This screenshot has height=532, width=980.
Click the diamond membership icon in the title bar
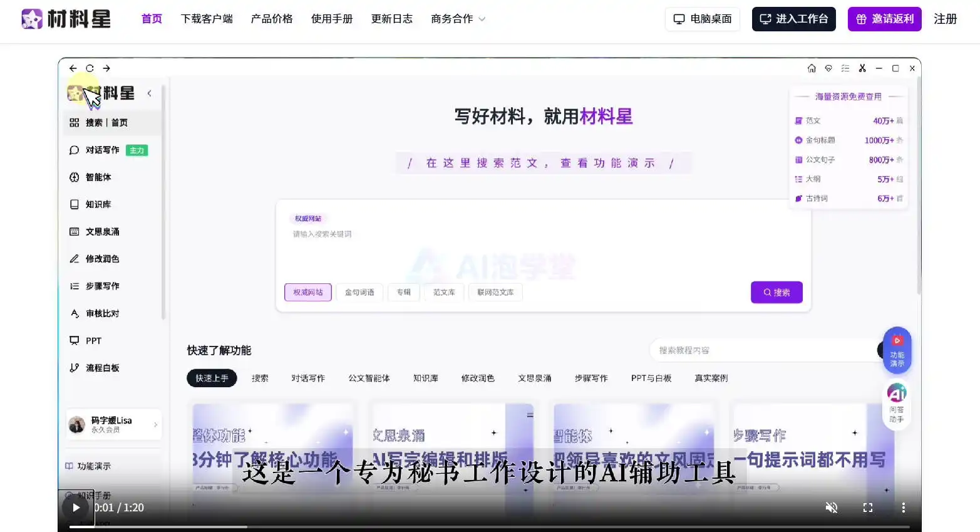tap(828, 68)
